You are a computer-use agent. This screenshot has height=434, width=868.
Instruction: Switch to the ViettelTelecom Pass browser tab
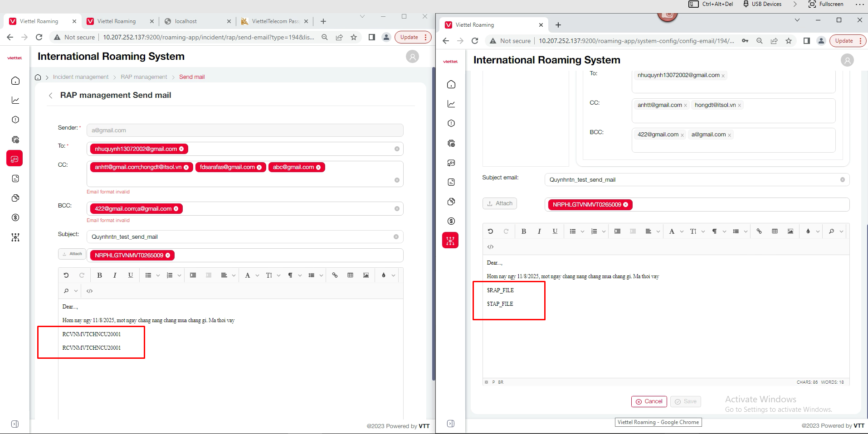(275, 21)
